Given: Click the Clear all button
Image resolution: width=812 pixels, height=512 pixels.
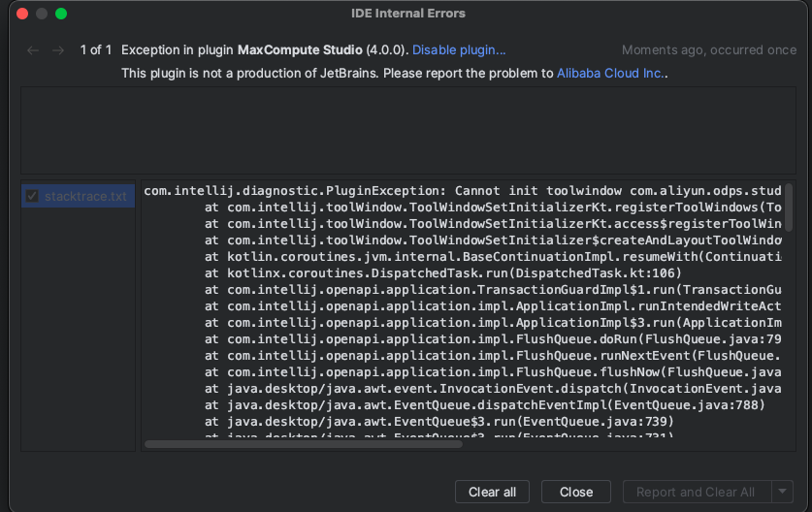Looking at the screenshot, I should 492,492.
